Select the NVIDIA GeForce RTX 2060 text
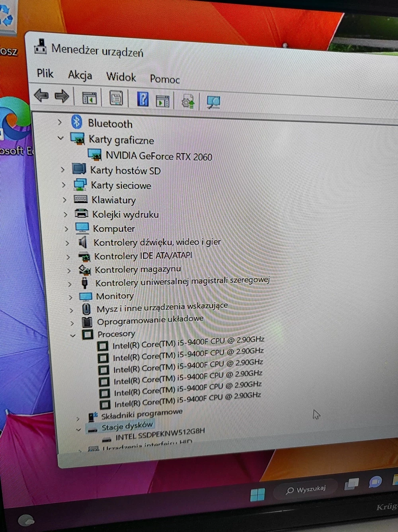This screenshot has width=398, height=532. coord(159,156)
